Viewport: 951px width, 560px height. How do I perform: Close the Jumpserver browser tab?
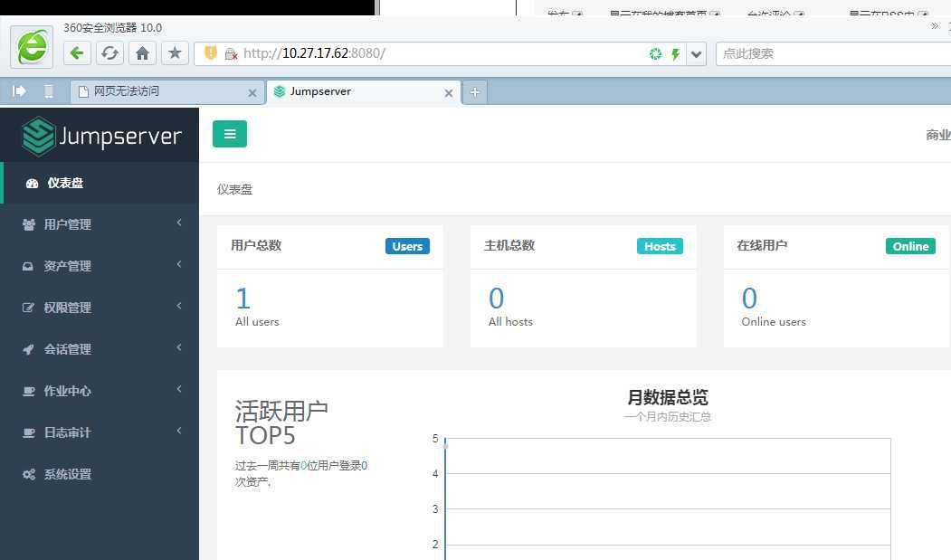[448, 92]
